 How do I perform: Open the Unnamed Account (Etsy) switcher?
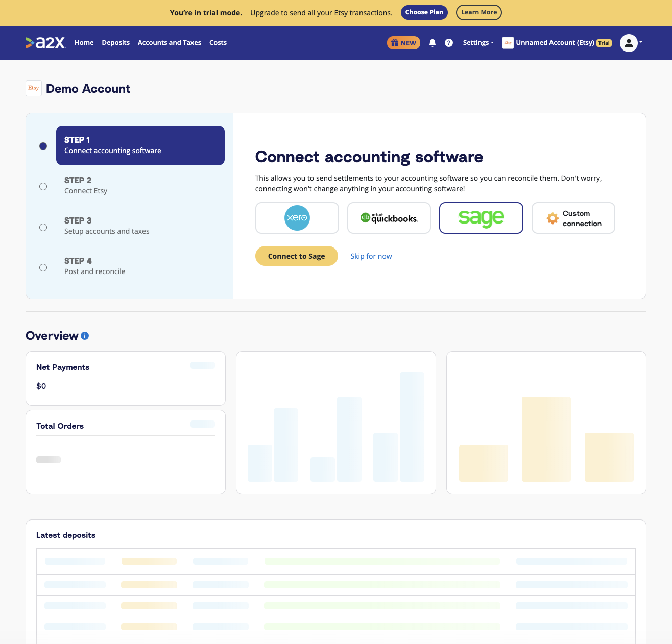point(557,43)
